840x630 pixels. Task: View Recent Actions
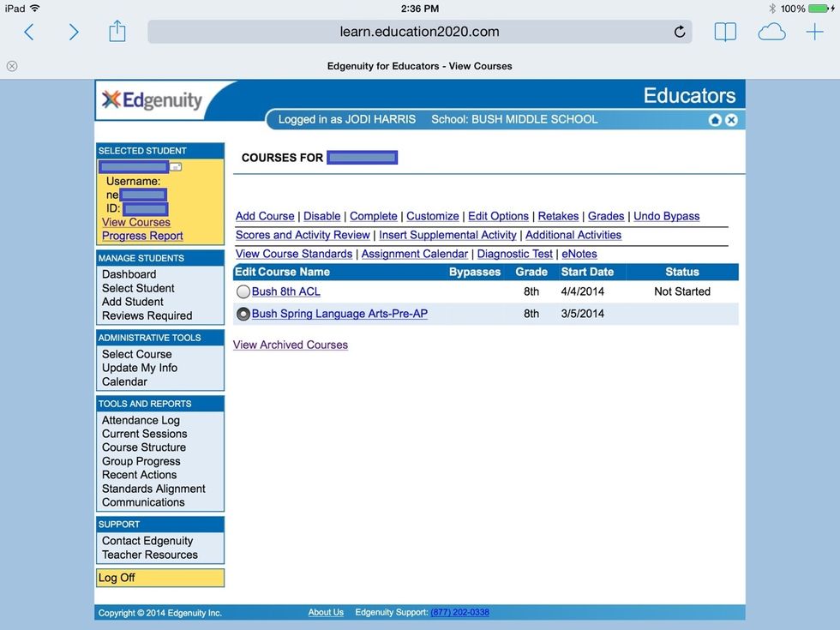tap(139, 475)
